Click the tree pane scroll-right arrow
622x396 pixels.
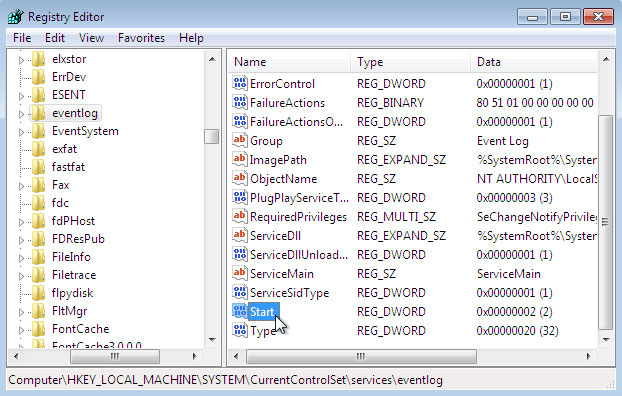[194, 356]
